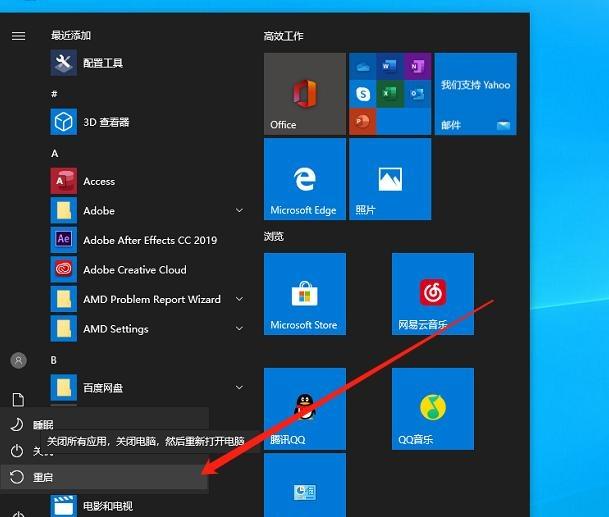
Task: Launch 电影和电视 app icon
Action: point(64,506)
